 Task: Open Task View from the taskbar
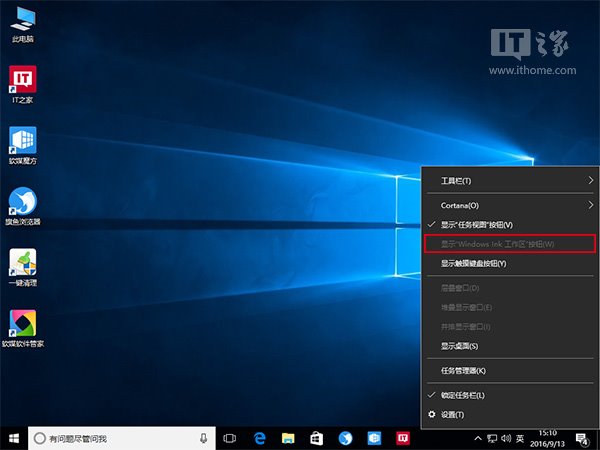[x=230, y=439]
